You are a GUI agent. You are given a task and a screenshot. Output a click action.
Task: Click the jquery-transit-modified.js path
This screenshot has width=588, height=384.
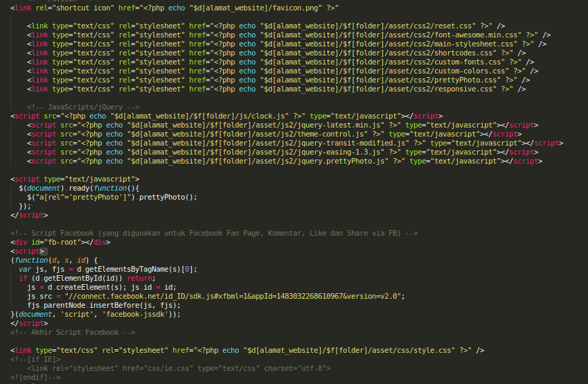click(x=268, y=143)
